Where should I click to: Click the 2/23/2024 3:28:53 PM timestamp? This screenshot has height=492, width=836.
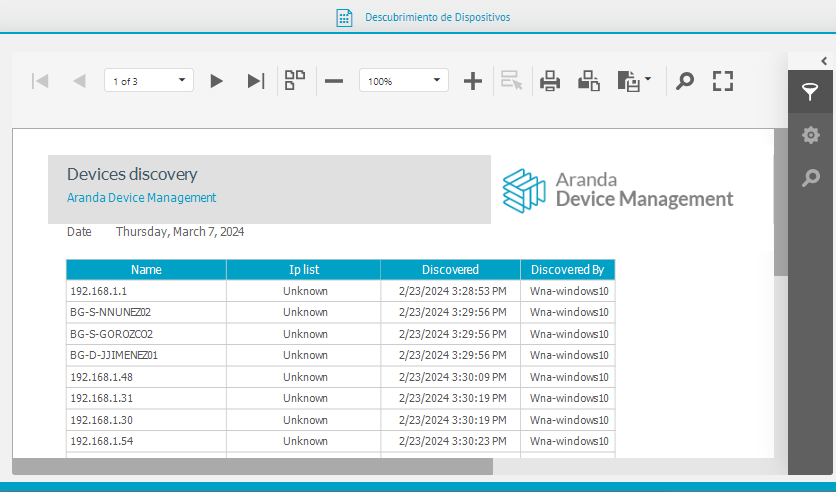[x=453, y=291]
